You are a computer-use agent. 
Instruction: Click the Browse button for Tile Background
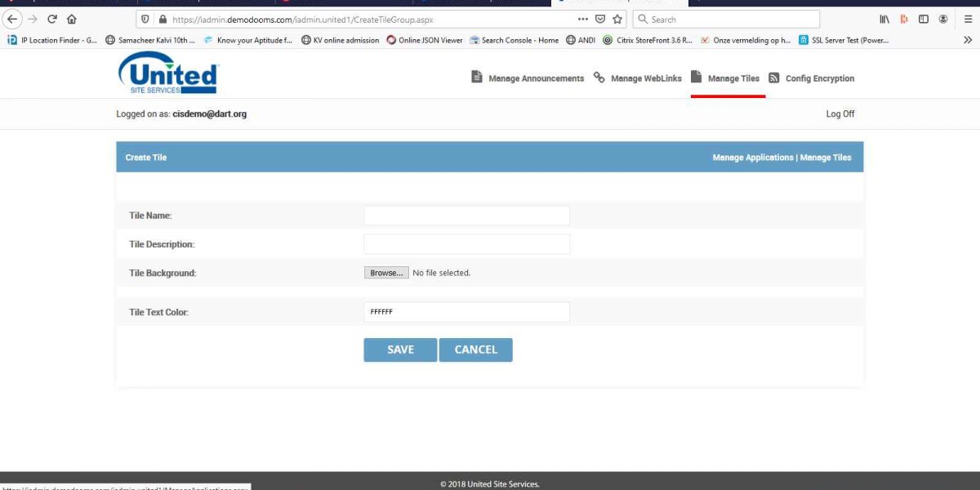click(x=385, y=273)
